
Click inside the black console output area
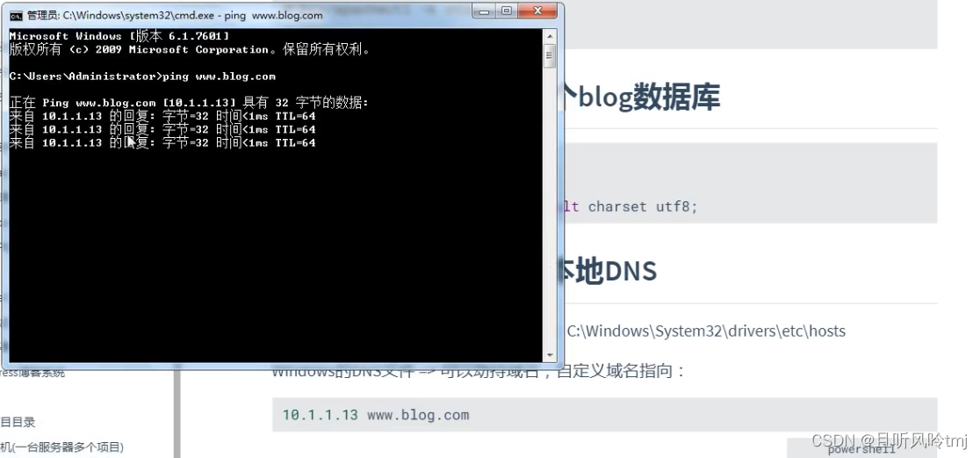(x=277, y=251)
